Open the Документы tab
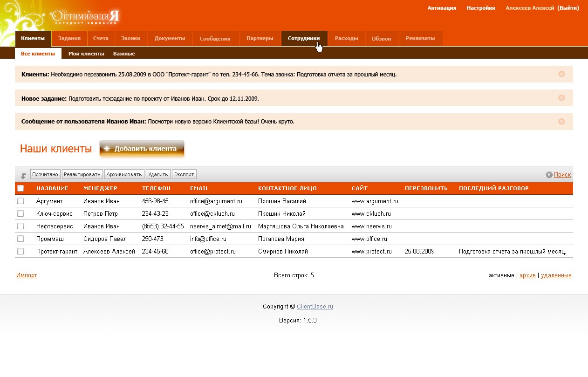588x377 pixels. (x=170, y=38)
